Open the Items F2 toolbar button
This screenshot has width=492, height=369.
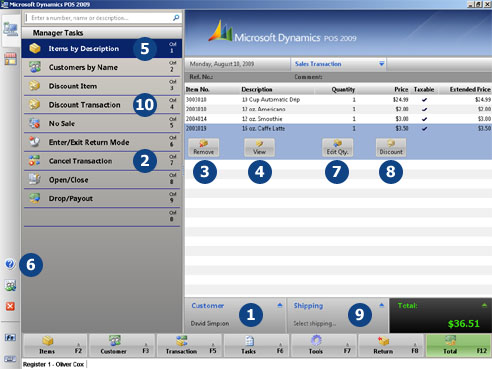(55, 345)
